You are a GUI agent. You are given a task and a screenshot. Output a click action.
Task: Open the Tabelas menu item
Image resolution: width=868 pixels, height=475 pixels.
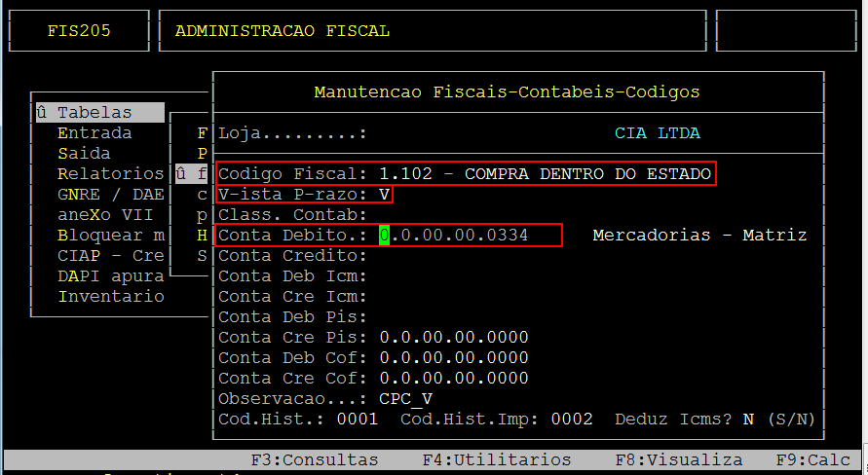(x=94, y=113)
